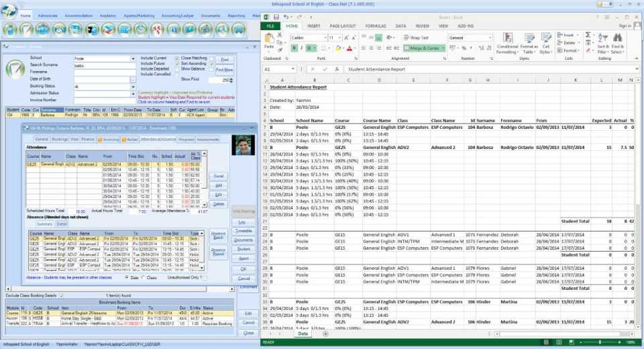Click Excel Bold formatting button
644x349 pixels.
point(294,48)
